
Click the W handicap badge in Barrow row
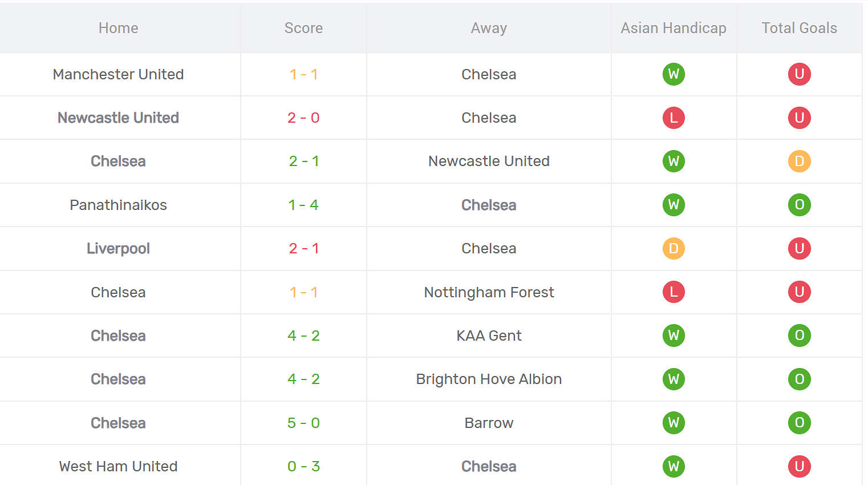click(674, 423)
